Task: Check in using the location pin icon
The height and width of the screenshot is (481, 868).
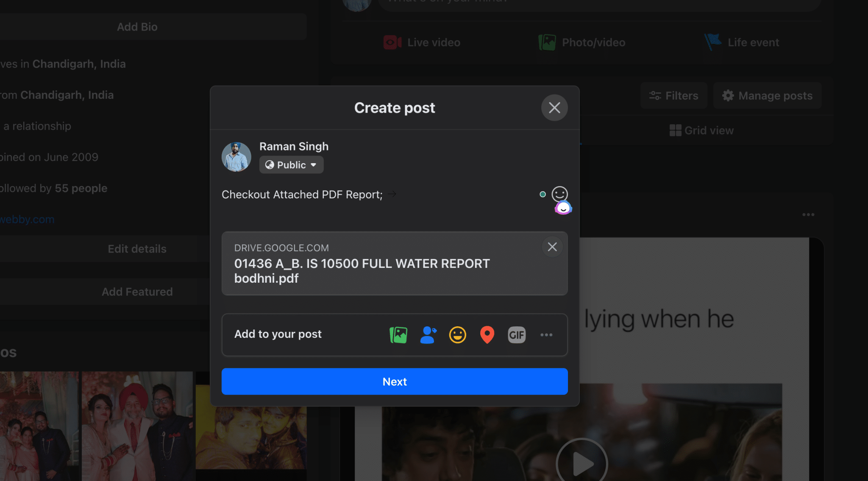Action: click(487, 335)
